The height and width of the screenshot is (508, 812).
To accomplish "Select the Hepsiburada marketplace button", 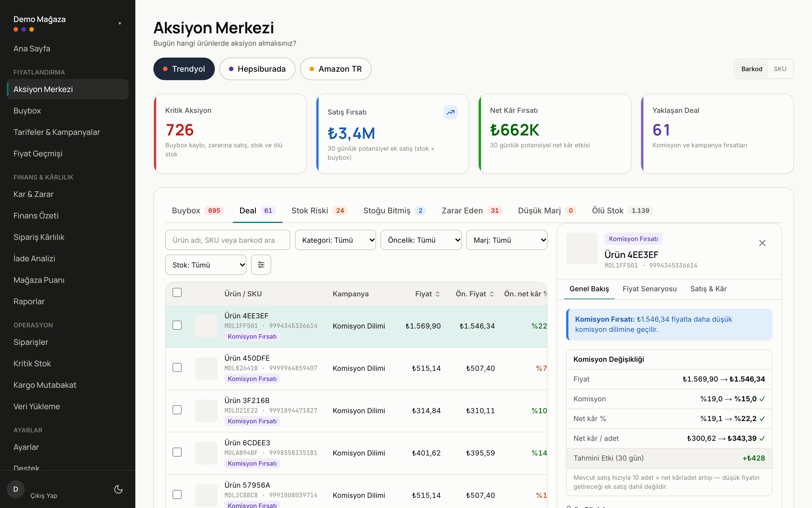I will pos(257,69).
